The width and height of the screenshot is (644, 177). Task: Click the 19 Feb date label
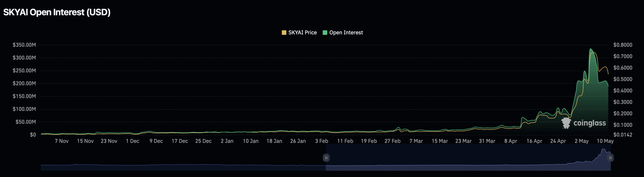tap(369, 141)
